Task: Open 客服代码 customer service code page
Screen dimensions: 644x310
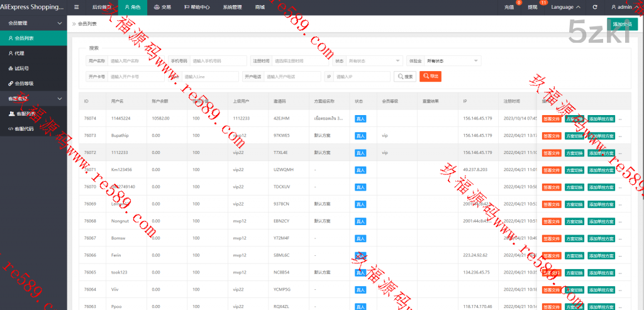Action: click(x=24, y=128)
